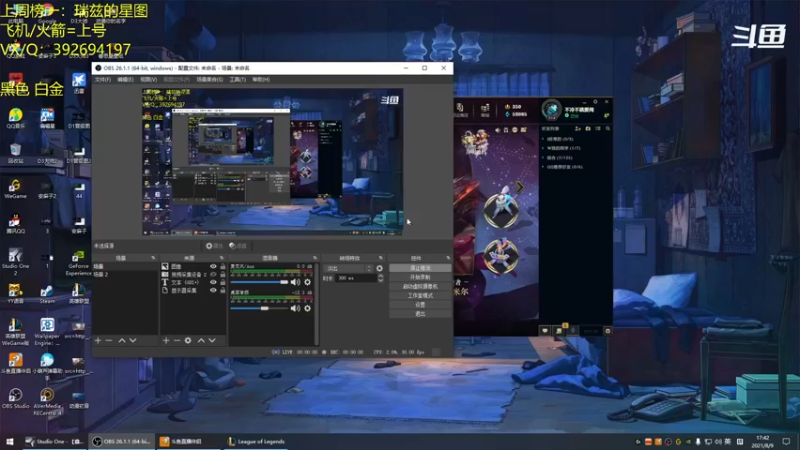Click the 工作室模式 studio mode button
800x450 pixels.
[420, 295]
